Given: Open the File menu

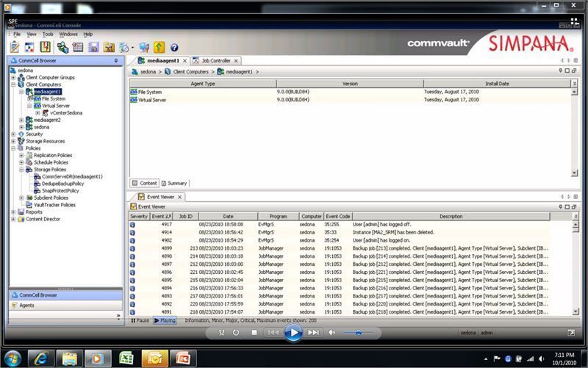Looking at the screenshot, I should (x=17, y=34).
